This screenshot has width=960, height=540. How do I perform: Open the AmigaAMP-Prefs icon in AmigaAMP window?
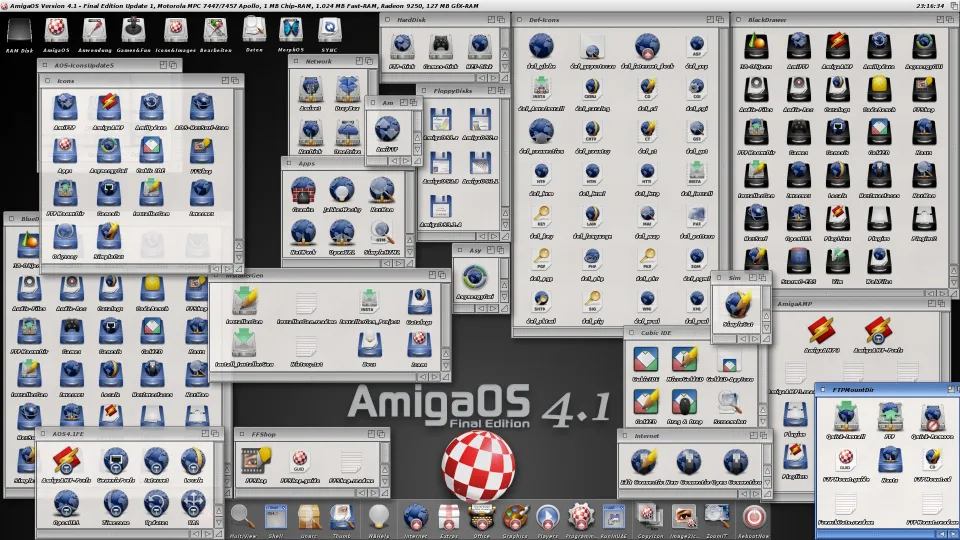pyautogui.click(x=878, y=331)
